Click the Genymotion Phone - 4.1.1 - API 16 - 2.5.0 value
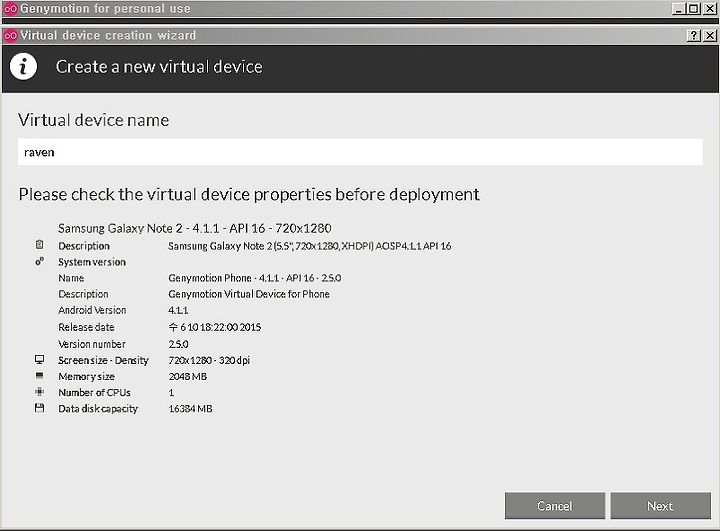 click(x=255, y=278)
